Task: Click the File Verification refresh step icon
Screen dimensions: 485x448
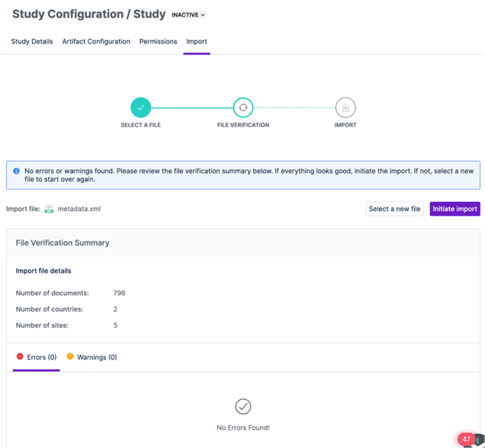Action: coord(243,107)
